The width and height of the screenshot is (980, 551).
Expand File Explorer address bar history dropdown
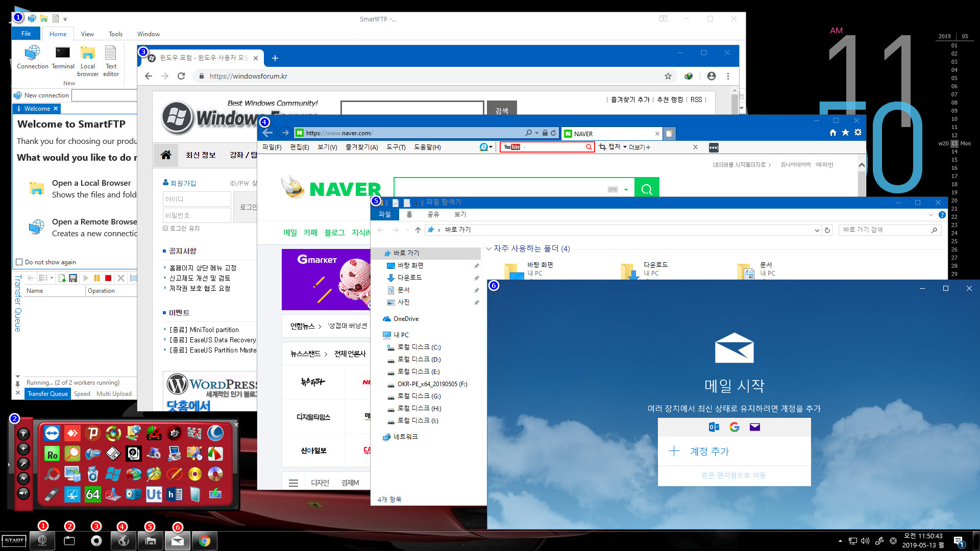point(817,230)
